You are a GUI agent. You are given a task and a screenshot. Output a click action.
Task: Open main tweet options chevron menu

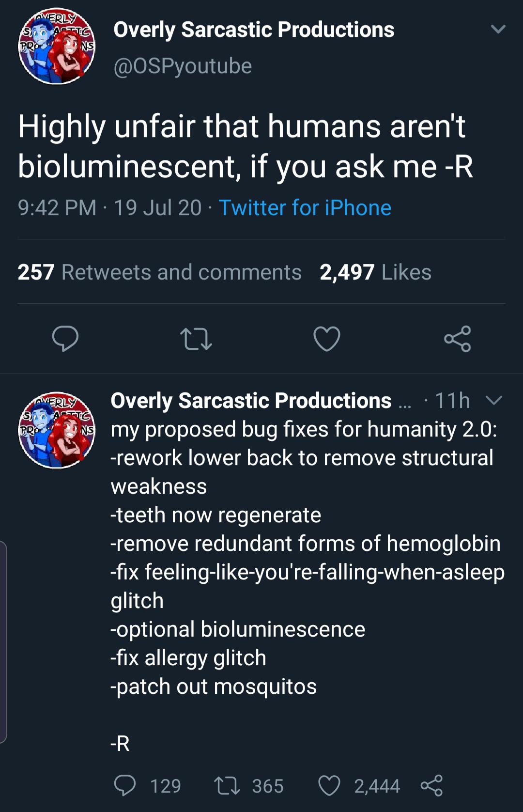[498, 30]
